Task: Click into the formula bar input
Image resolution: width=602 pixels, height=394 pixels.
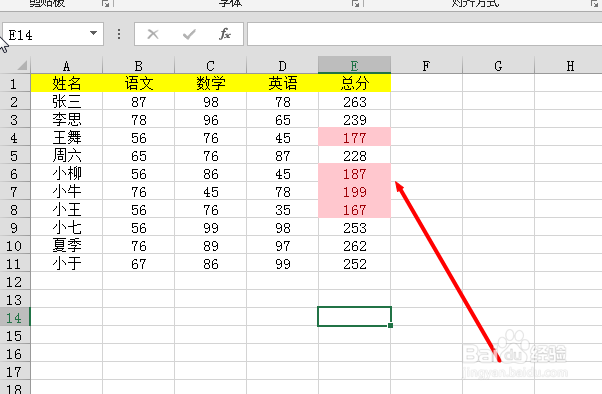Action: pyautogui.click(x=424, y=34)
